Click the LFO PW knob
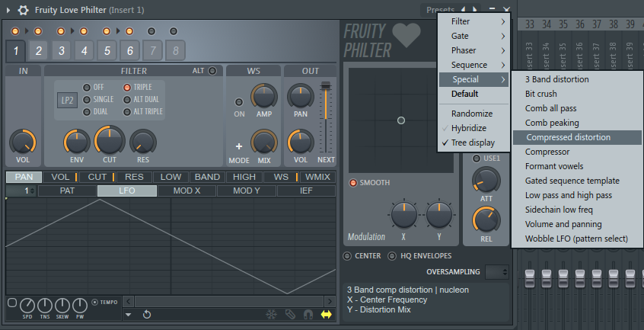 (80, 306)
